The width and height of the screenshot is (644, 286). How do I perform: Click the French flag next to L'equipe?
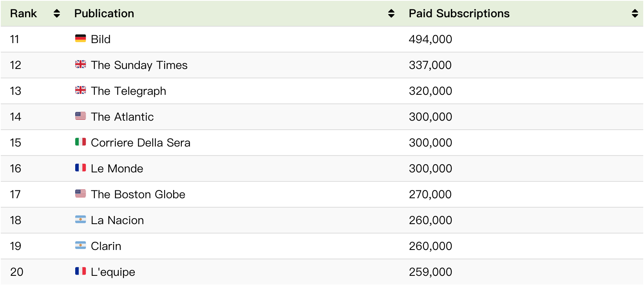click(x=80, y=271)
